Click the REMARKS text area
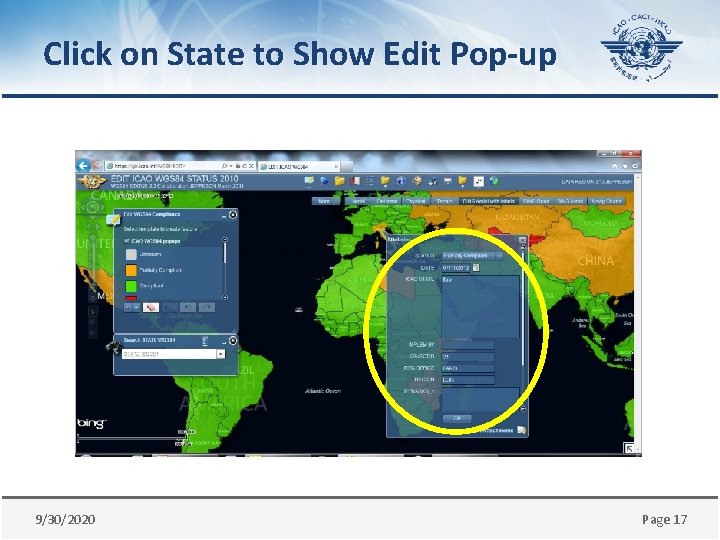The image size is (720, 540). click(x=480, y=399)
